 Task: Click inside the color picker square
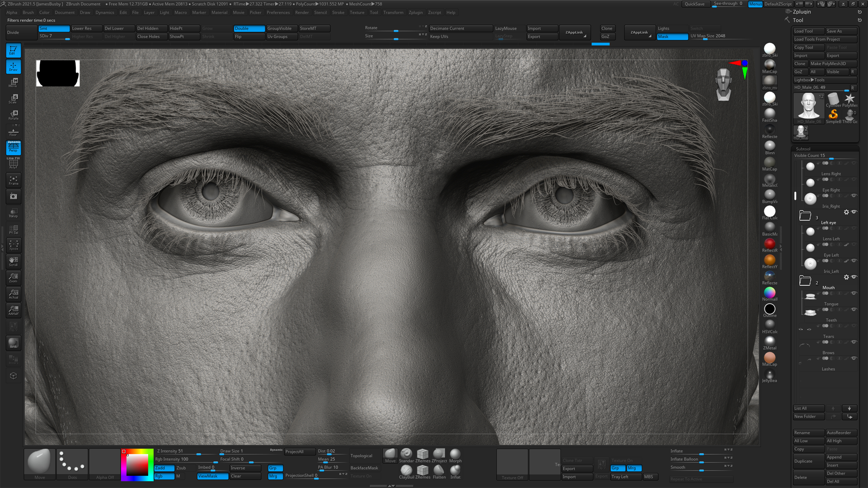tap(137, 465)
